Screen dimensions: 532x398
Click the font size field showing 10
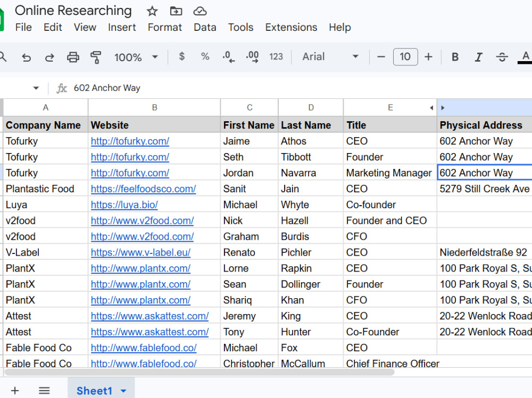point(405,57)
